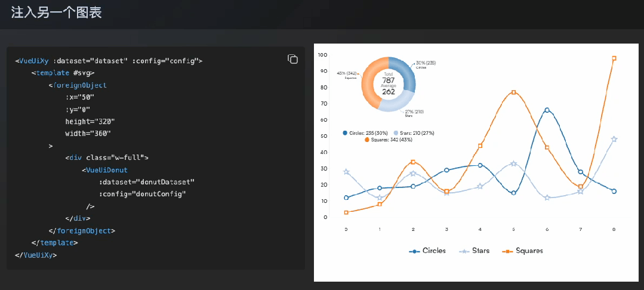Toggle the Stars series label in bottom legend
644x290 pixels.
coord(480,251)
